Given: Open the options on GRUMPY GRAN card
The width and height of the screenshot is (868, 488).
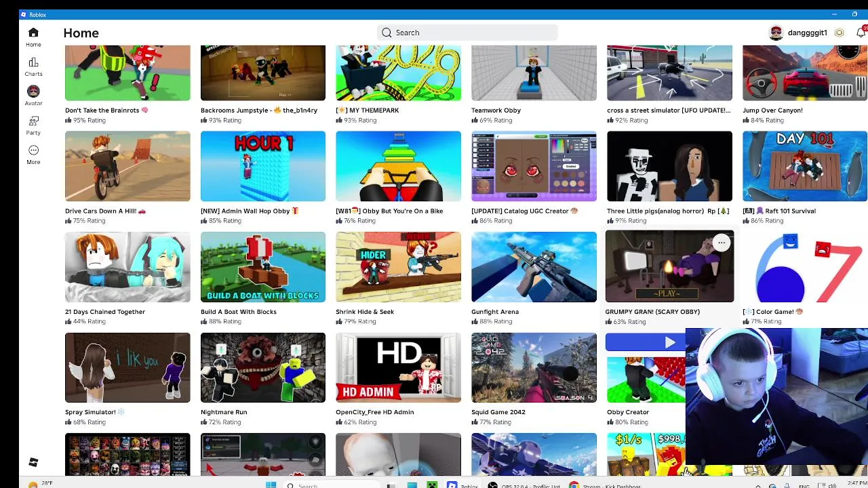Looking at the screenshot, I should 722,243.
